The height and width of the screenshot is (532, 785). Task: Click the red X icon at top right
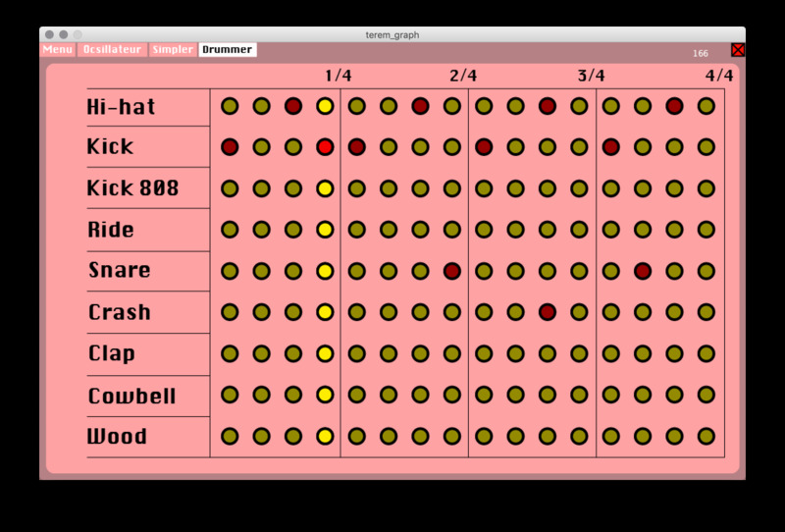[x=737, y=50]
